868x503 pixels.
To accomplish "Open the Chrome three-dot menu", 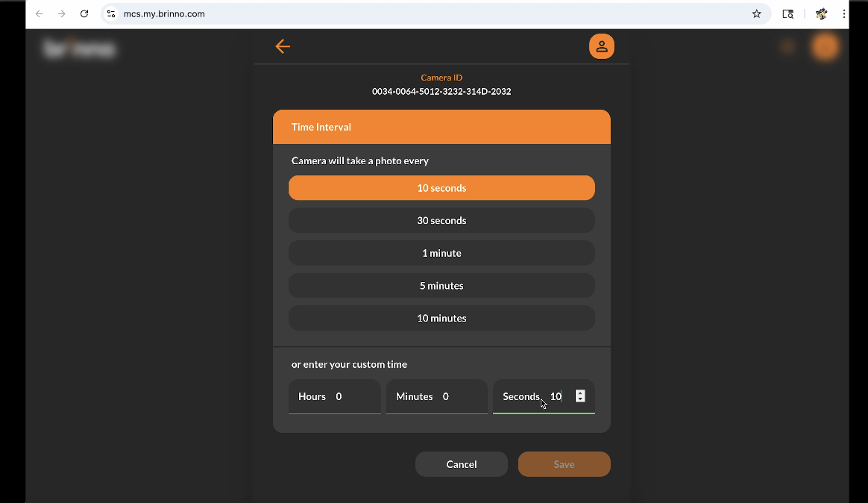I will 844,13.
